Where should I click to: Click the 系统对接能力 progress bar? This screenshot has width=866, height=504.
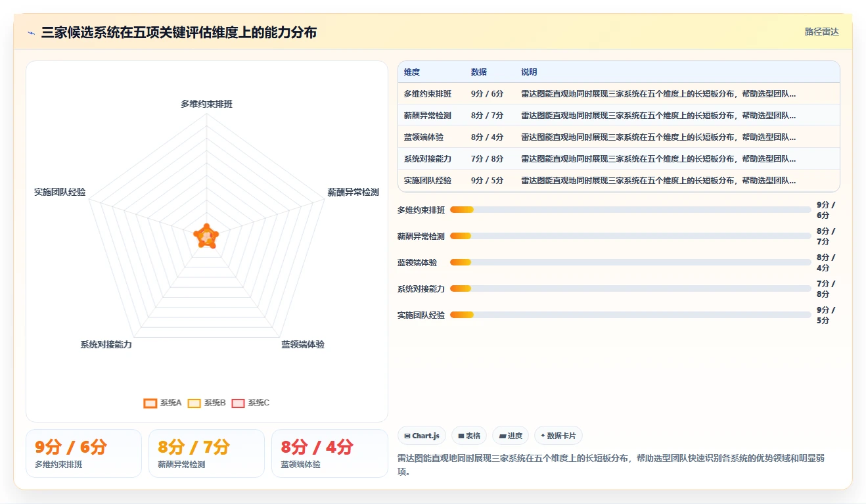(631, 288)
